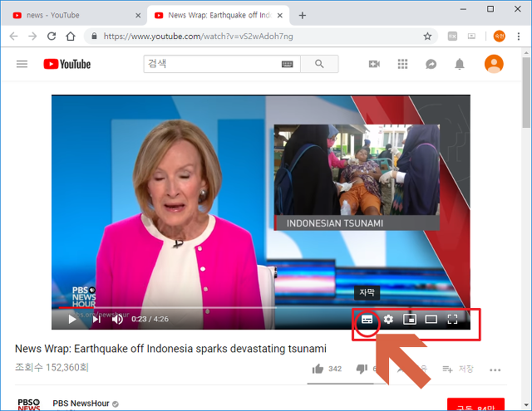Like the video (342 thumbs up)
The image size is (532, 411).
click(x=327, y=369)
